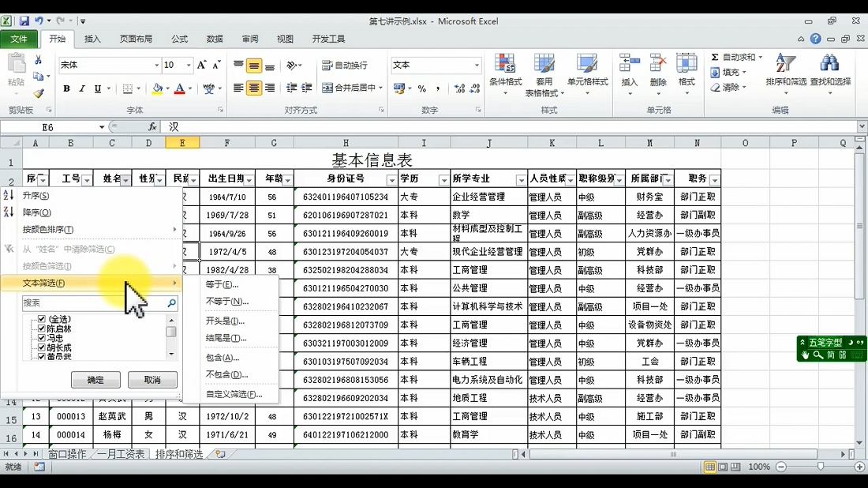Toggle Italic formatting
This screenshot has width=868, height=488.
82,88
